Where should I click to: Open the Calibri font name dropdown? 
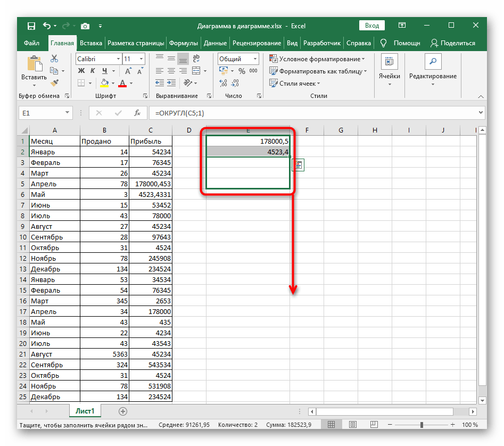118,59
